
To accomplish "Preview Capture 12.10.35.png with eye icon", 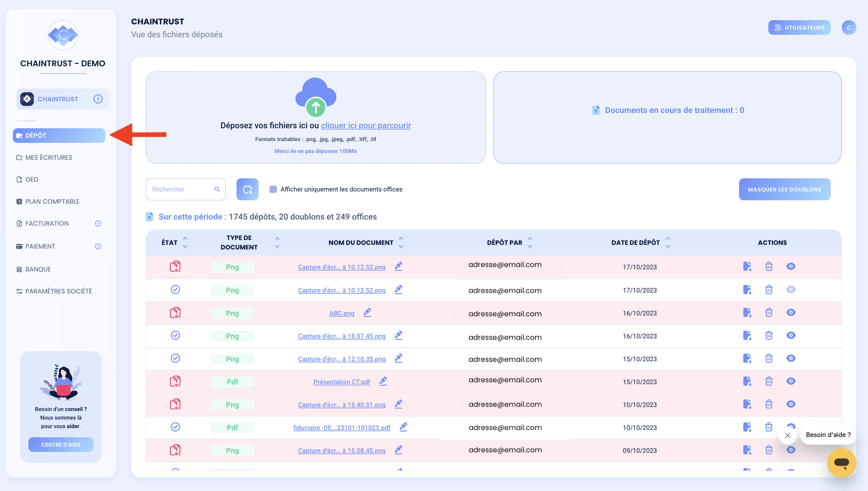I will pos(791,358).
